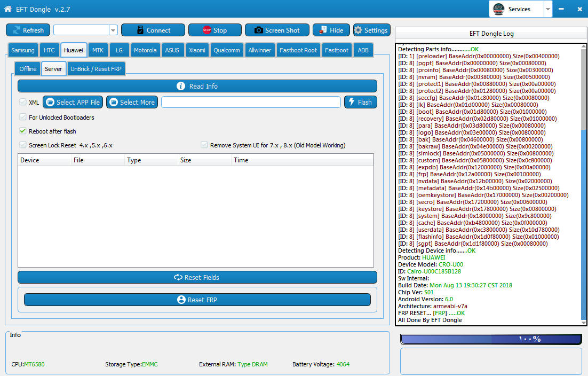Select the Qualcomm tab
The width and height of the screenshot is (588, 376).
point(227,50)
